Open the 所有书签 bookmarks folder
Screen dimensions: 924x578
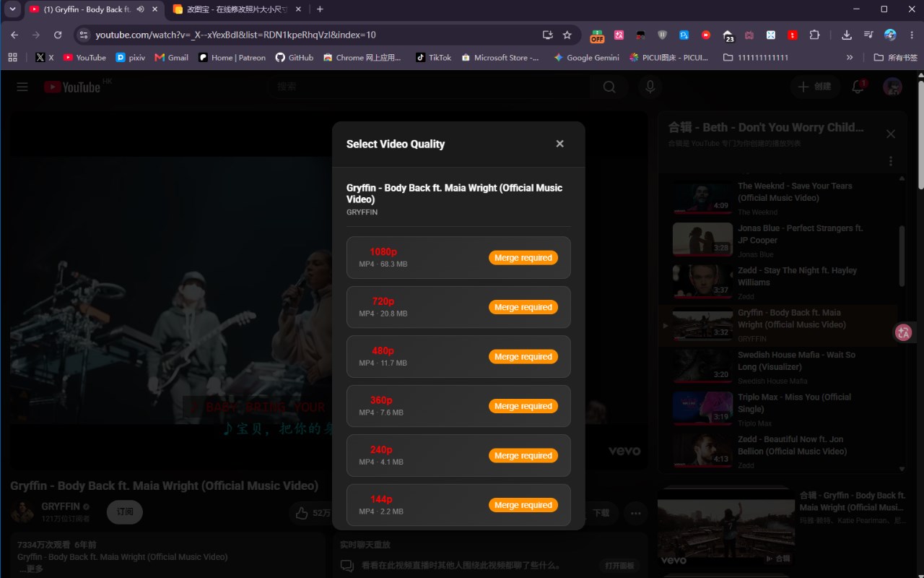[x=896, y=57]
